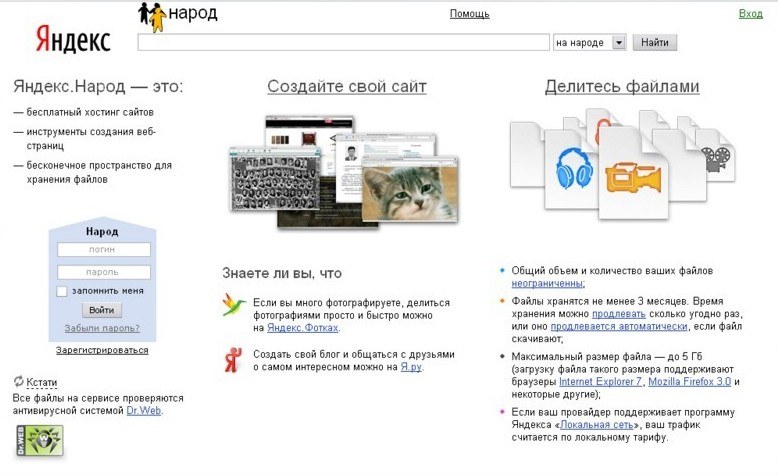Click the неограниченны link
Image resolution: width=778 pixels, height=476 pixels.
click(x=548, y=283)
